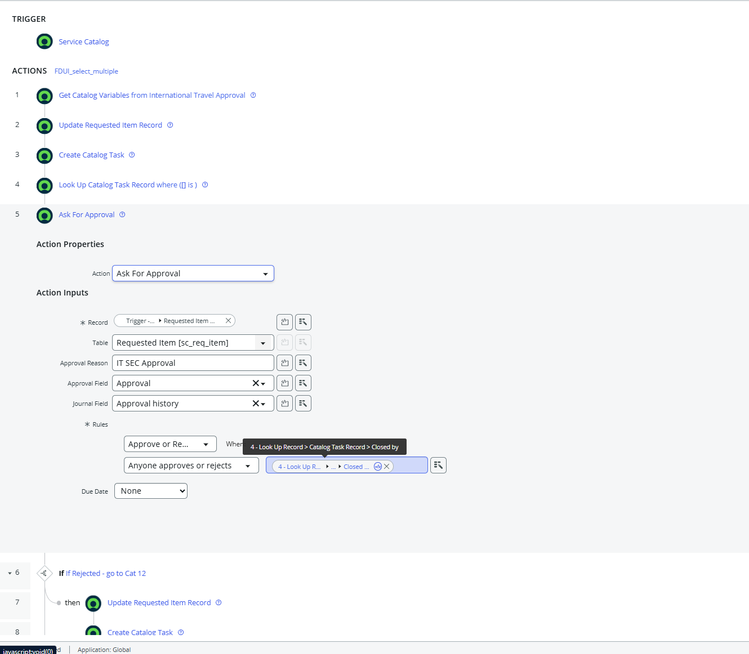Clear the Approval history value with X
Image resolution: width=749 pixels, height=654 pixels.
pos(256,404)
